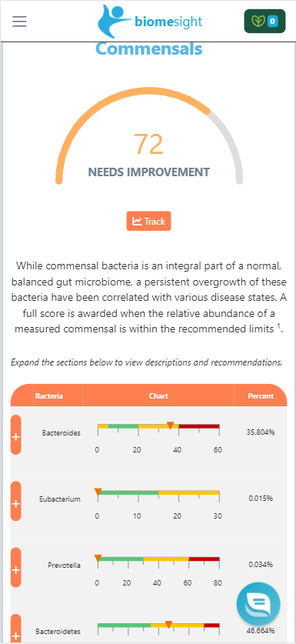Click the Track score button
This screenshot has width=296, height=644.
148,221
